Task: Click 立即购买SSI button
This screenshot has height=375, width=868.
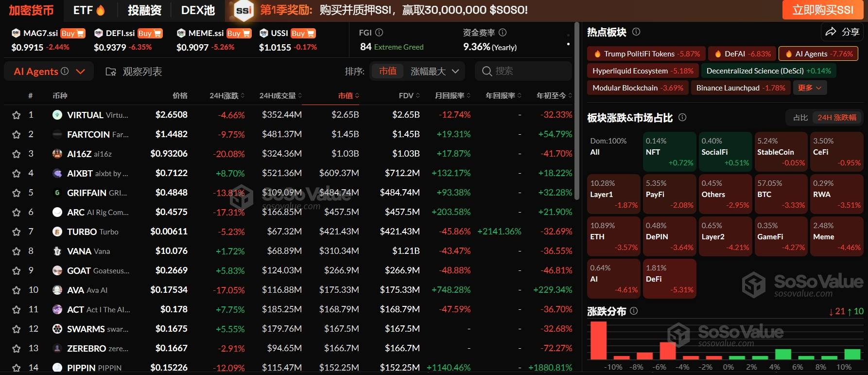Action: (x=823, y=10)
